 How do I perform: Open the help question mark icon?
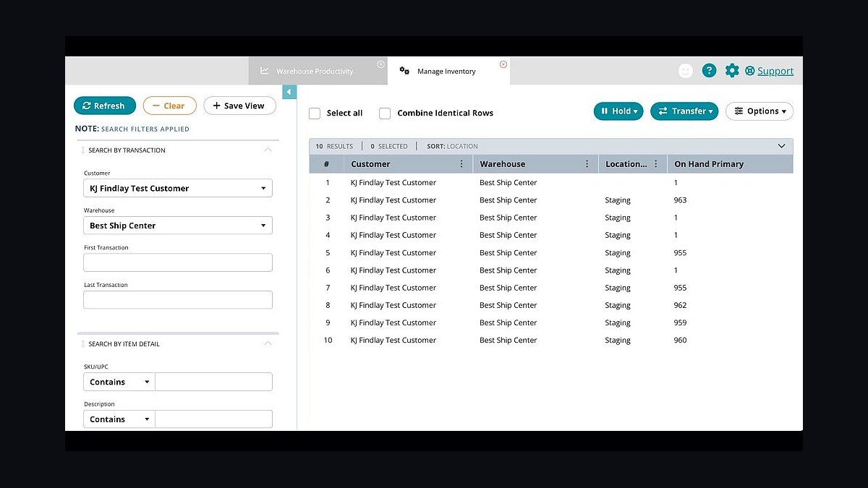[x=709, y=71]
